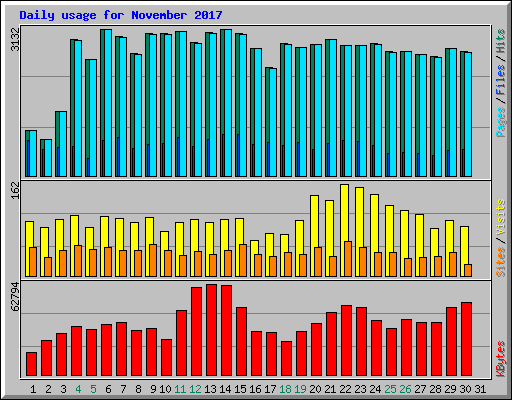Click the red KBytes bar for day 22
Image resolution: width=512 pixels, height=400 pixels.
point(346,340)
